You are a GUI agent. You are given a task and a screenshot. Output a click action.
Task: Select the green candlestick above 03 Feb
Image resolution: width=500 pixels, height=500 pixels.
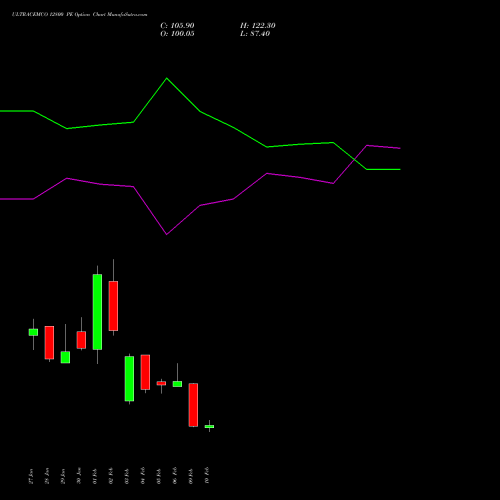[129, 379]
